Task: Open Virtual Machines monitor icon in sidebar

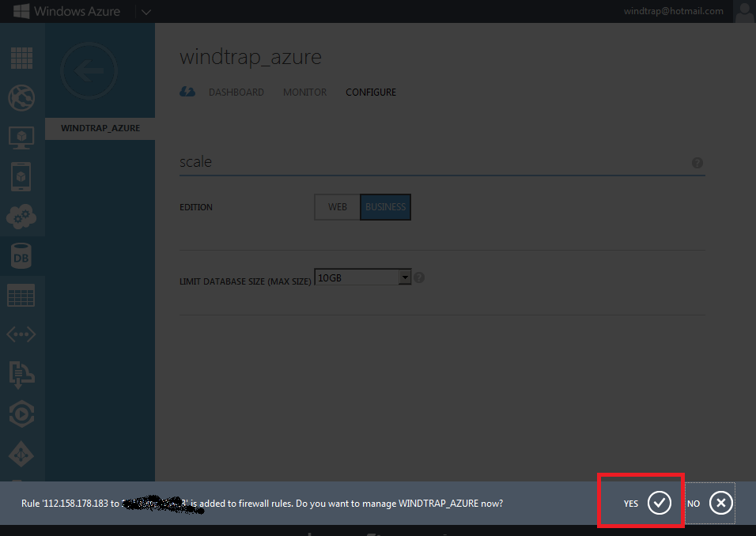Action: tap(21, 138)
